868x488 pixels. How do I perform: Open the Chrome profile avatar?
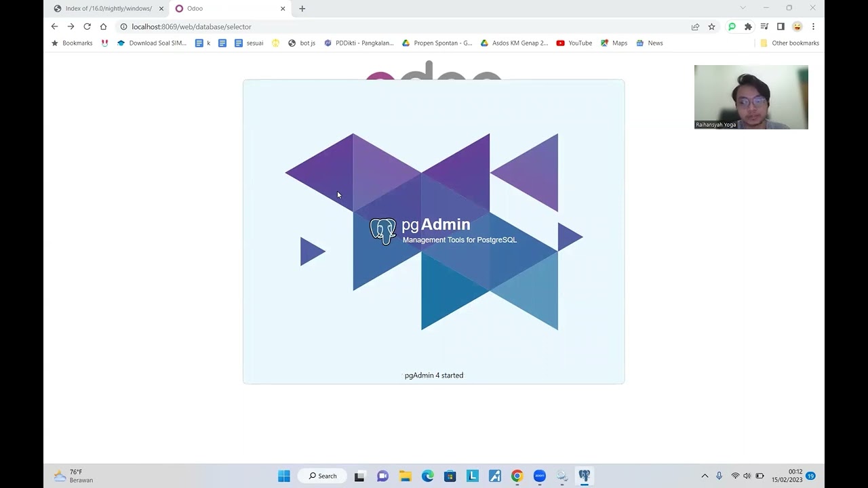tap(797, 26)
